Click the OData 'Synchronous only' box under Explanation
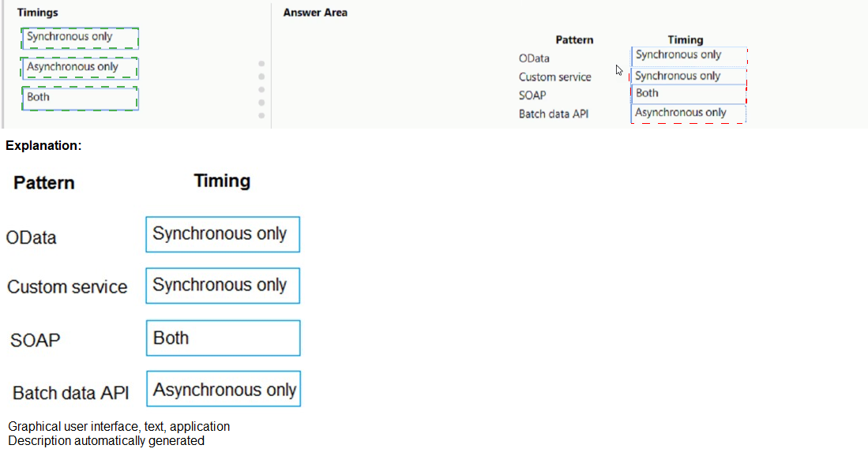Viewport: 868px width, 460px height. [x=223, y=234]
